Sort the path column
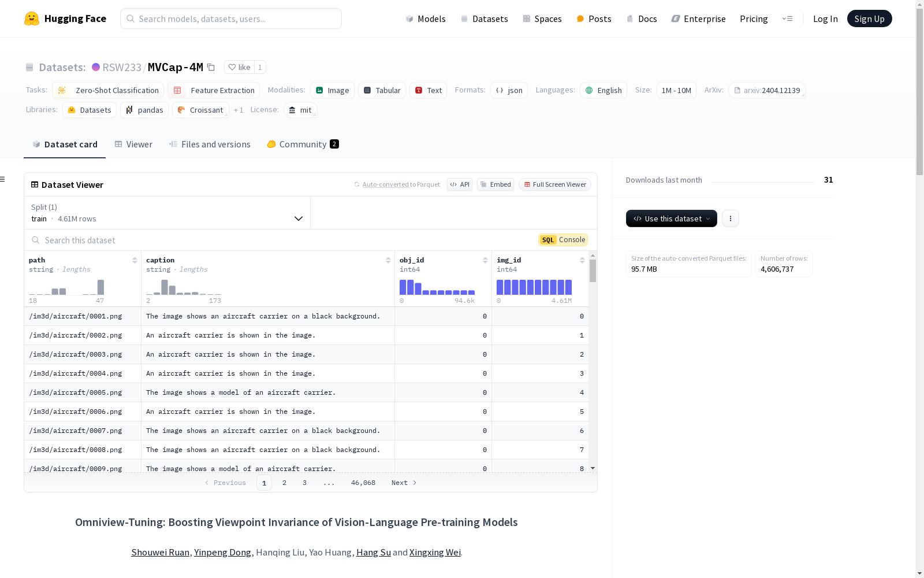Screen dimensions: 924x578 pos(135,260)
